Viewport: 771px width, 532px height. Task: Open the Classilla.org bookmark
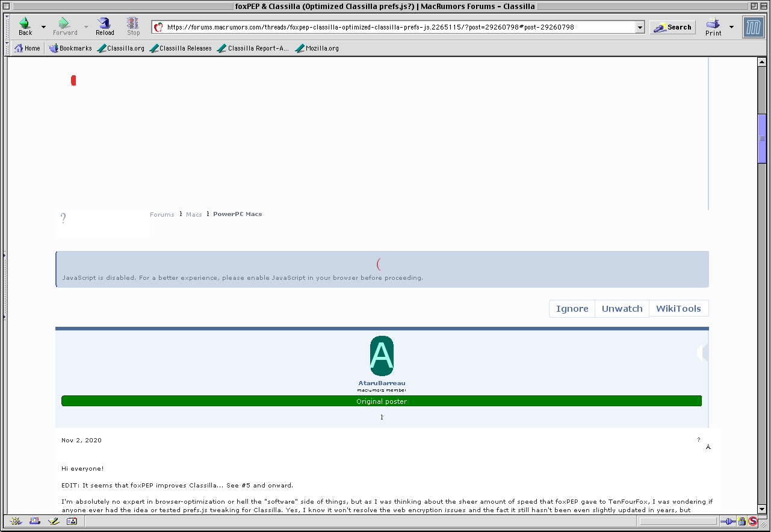tap(121, 48)
